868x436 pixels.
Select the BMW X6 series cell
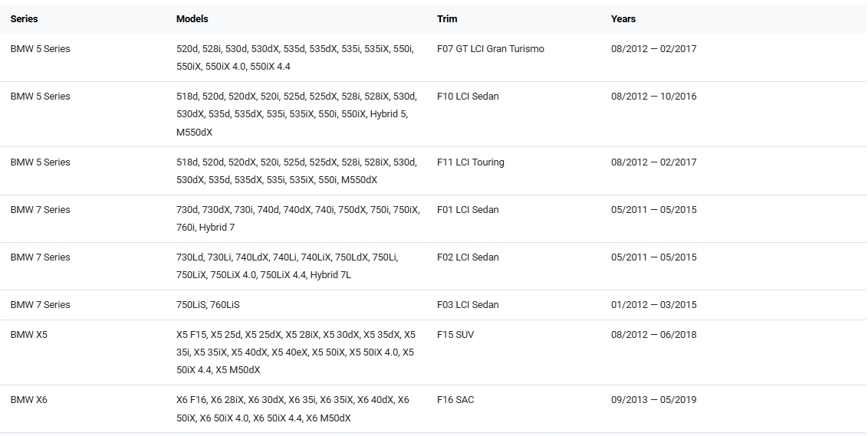(x=29, y=400)
